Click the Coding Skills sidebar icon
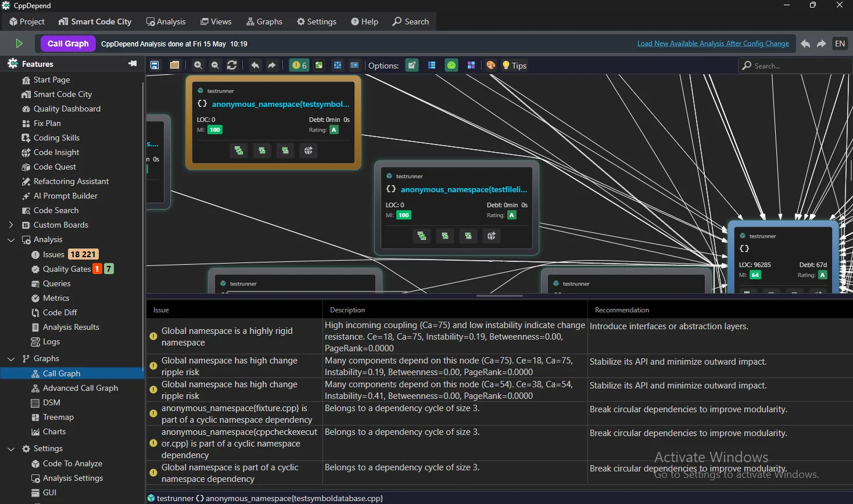Image resolution: width=853 pixels, height=504 pixels. pos(26,138)
